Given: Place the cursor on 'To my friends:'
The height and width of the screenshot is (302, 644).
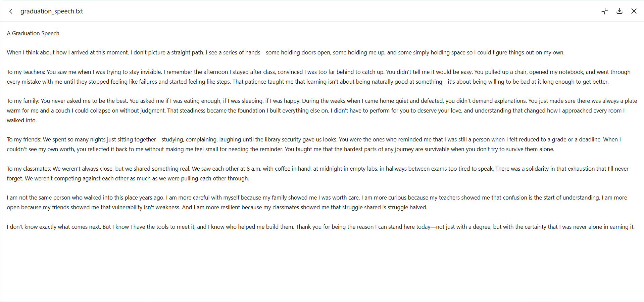Looking at the screenshot, I should pos(24,139).
